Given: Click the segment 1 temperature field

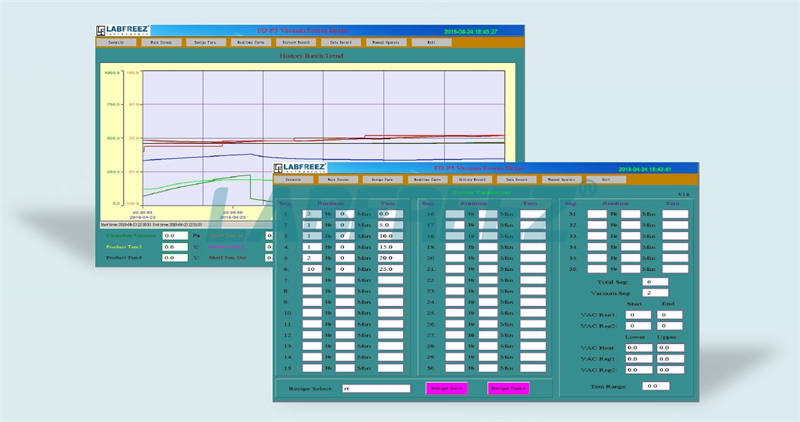Looking at the screenshot, I should click(x=390, y=214).
